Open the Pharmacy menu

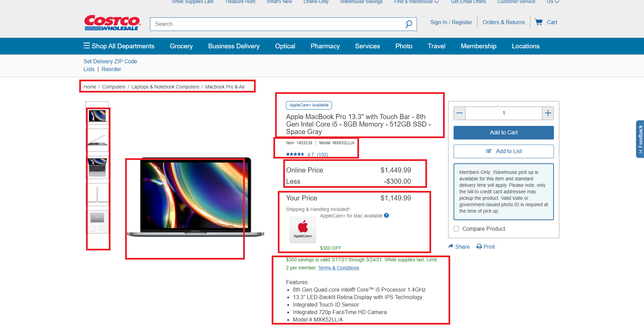point(325,46)
